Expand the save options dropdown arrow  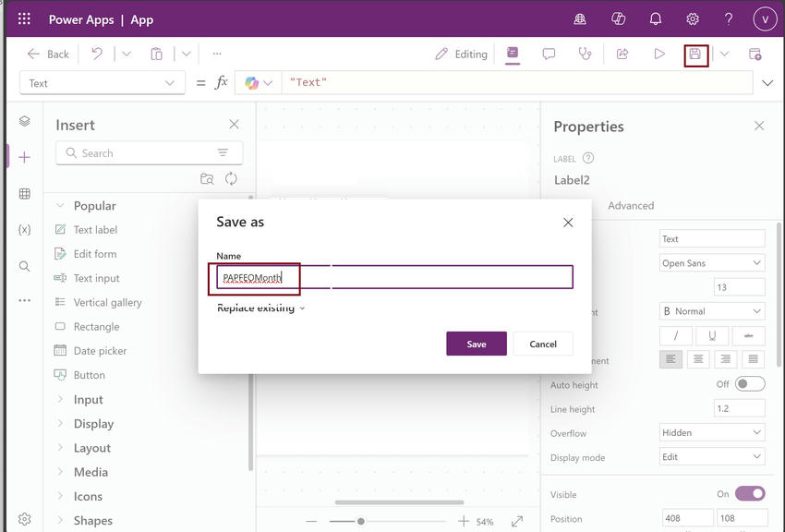click(724, 54)
